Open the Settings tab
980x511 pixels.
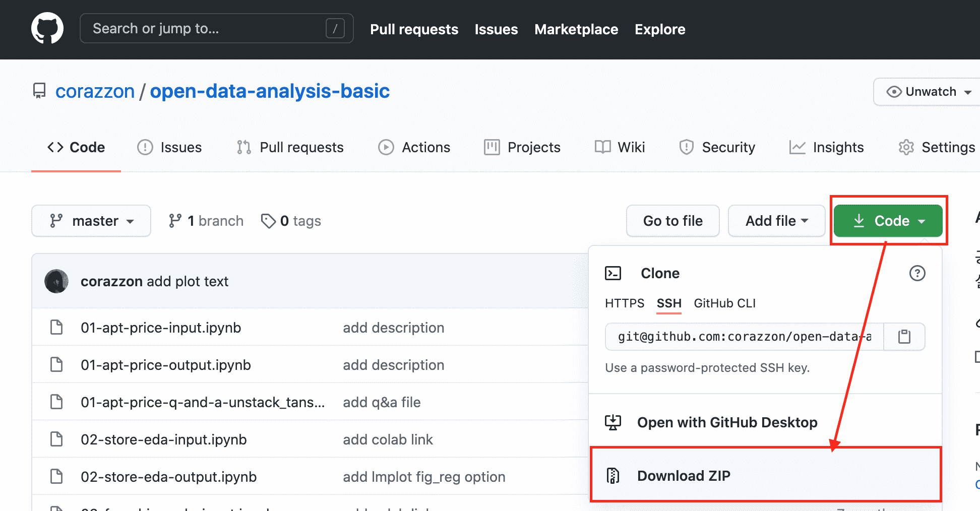[937, 147]
